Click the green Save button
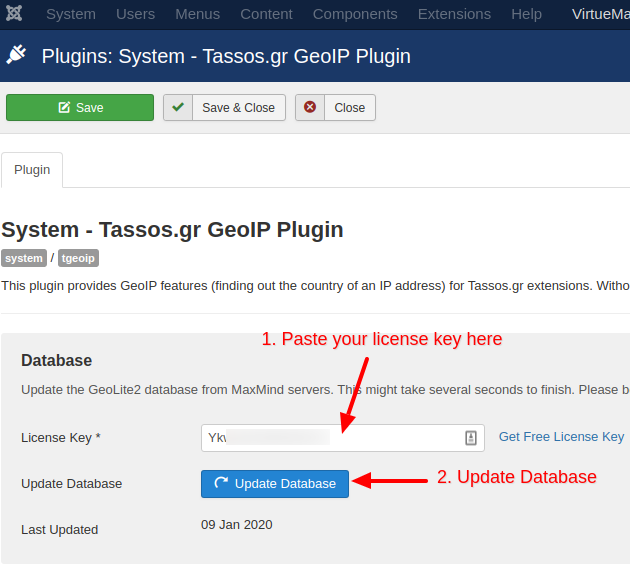This screenshot has width=630, height=566. (x=80, y=108)
